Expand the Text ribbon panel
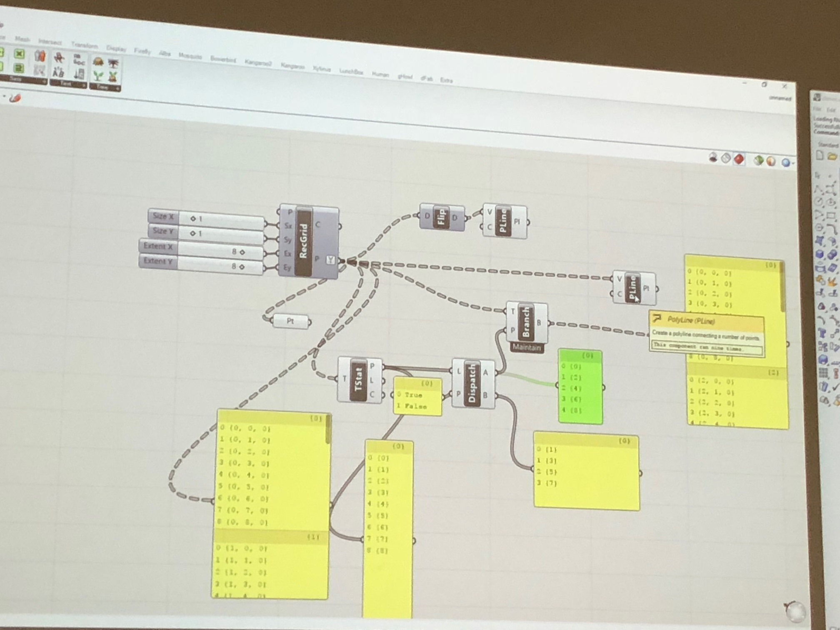Screen dimensions: 840x630 click(84, 85)
